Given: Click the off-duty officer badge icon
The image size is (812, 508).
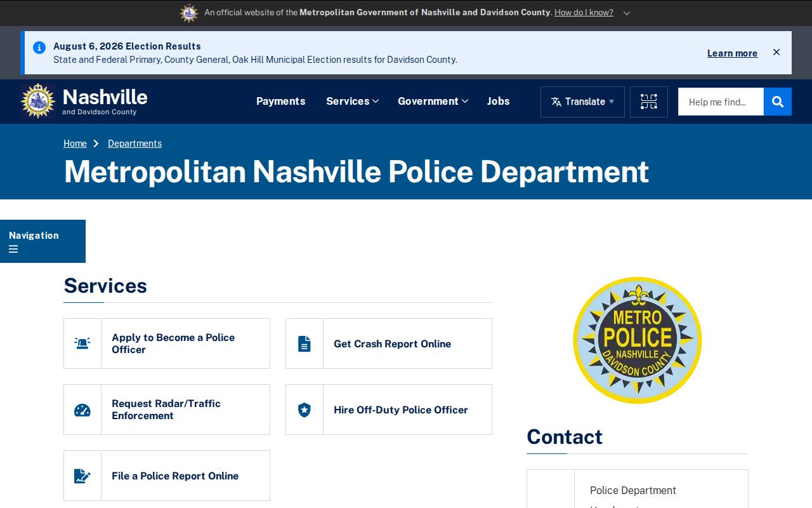Looking at the screenshot, I should [x=304, y=410].
